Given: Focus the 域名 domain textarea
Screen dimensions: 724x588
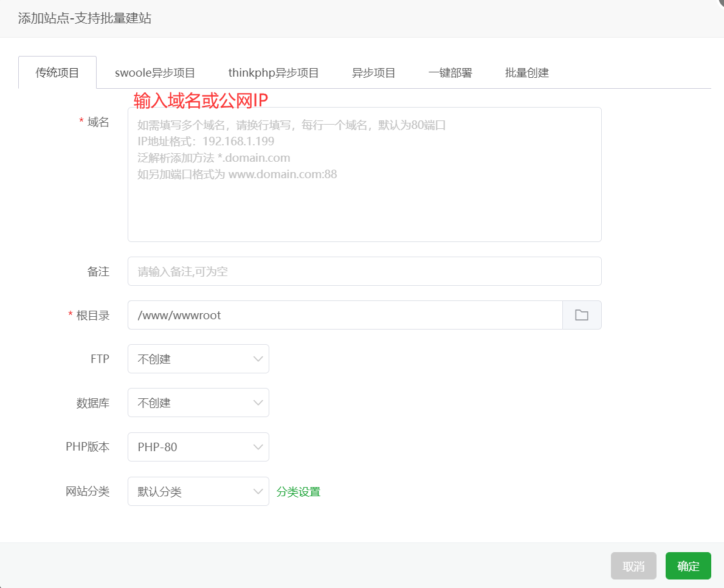Looking at the screenshot, I should tap(364, 175).
